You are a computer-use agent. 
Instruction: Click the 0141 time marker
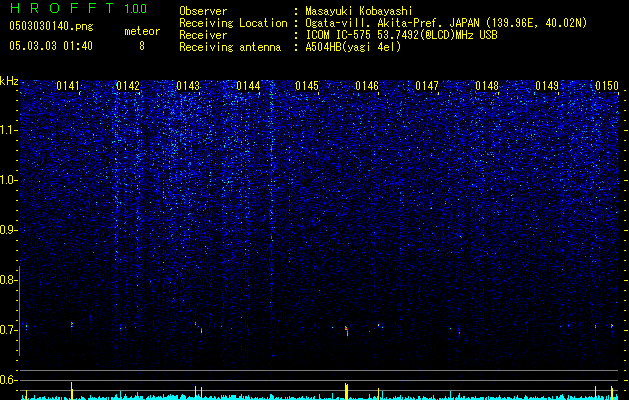(68, 86)
